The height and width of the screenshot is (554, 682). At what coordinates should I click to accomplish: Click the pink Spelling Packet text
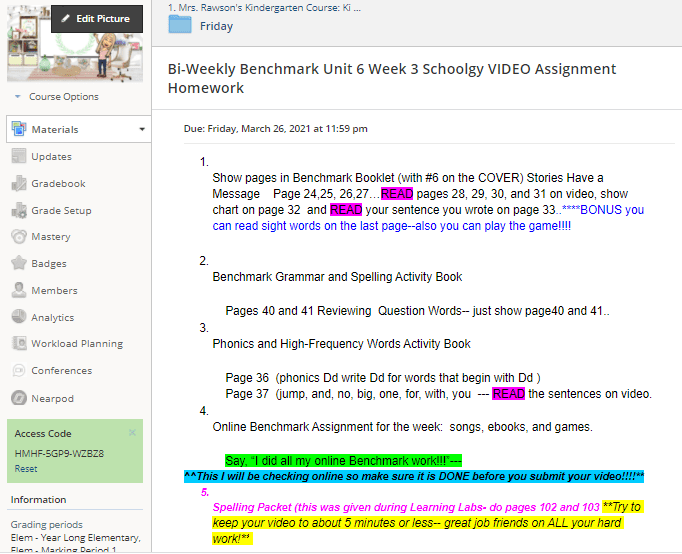[406, 507]
